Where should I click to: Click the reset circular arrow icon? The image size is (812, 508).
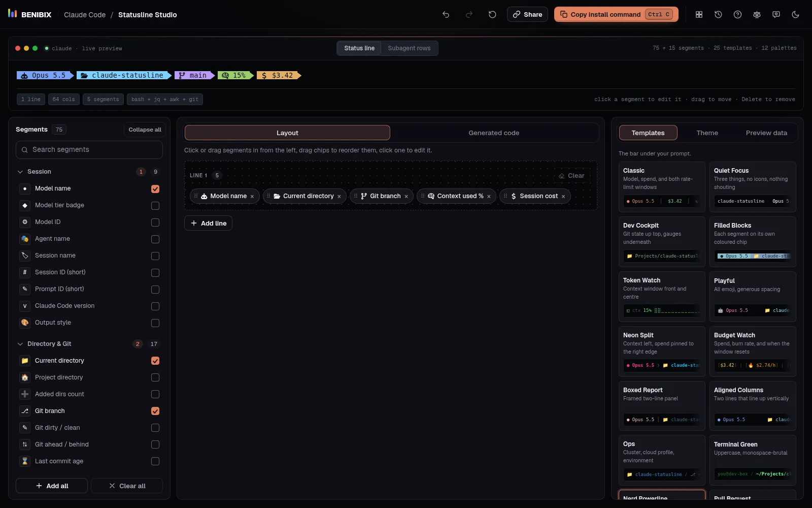[492, 15]
